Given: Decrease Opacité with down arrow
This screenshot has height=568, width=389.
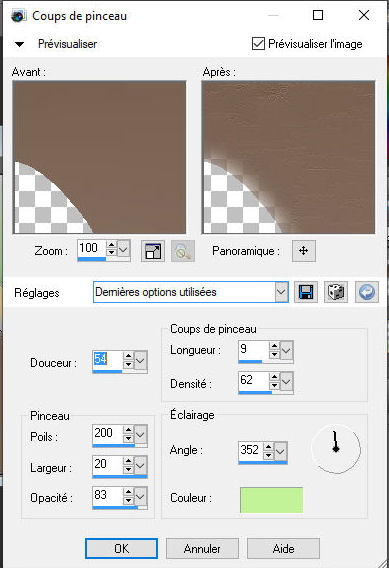Looking at the screenshot, I should (x=128, y=500).
